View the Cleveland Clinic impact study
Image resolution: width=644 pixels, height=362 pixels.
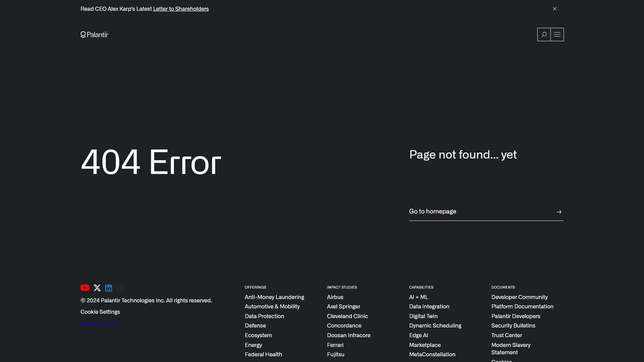347,316
